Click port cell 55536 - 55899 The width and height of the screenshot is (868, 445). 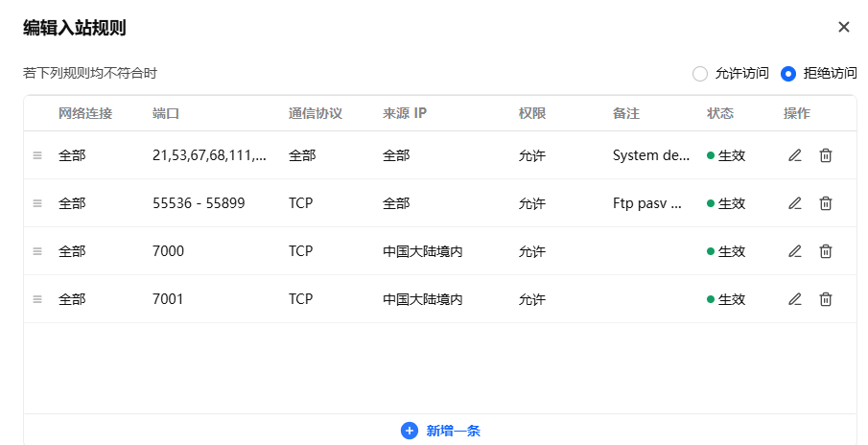(x=199, y=203)
